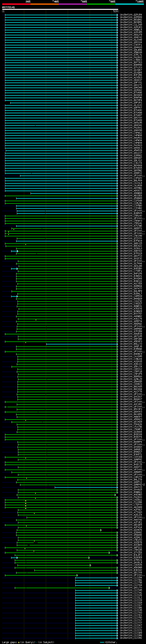Select the UniRef100_P42802 label
146x644 pixels.
[x=131, y=58]
